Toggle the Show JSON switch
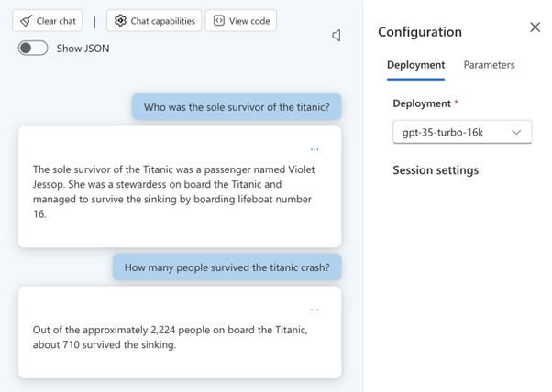This screenshot has width=552, height=392. [x=33, y=49]
